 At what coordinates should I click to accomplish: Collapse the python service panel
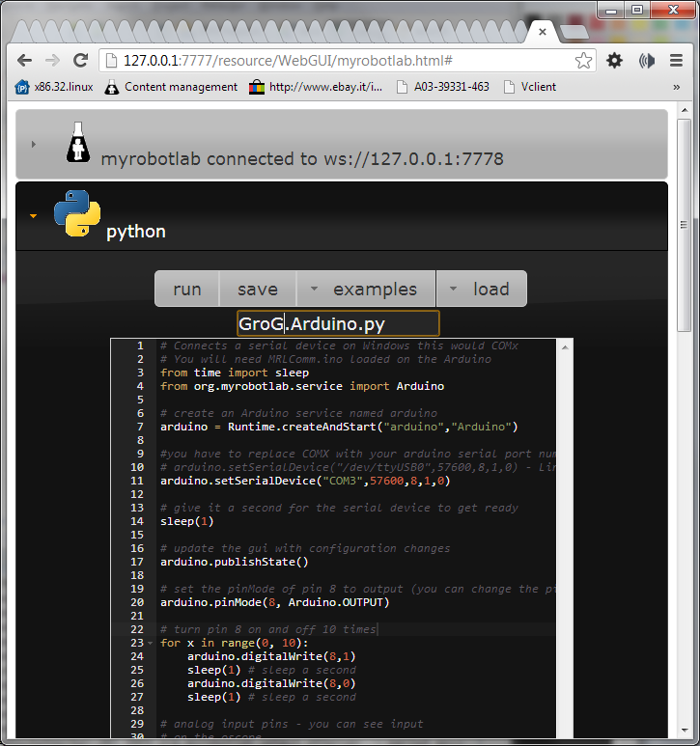coord(34,216)
